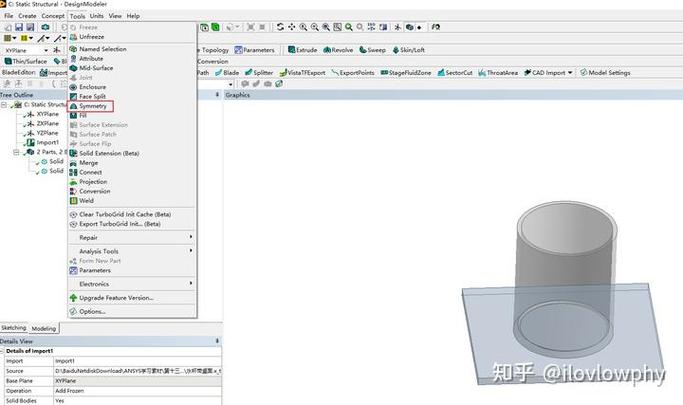Click the Revolve tool
The image size is (683, 405).
[338, 50]
